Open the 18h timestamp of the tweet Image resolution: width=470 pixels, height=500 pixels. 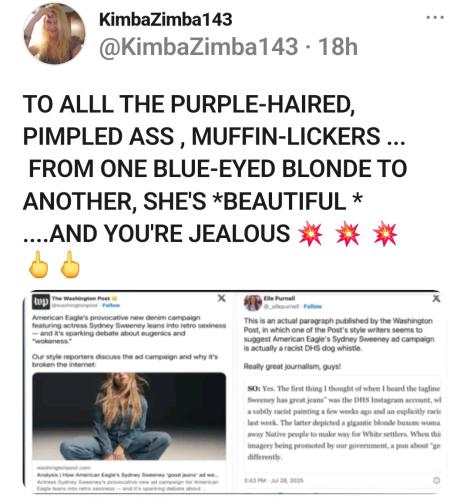point(338,46)
